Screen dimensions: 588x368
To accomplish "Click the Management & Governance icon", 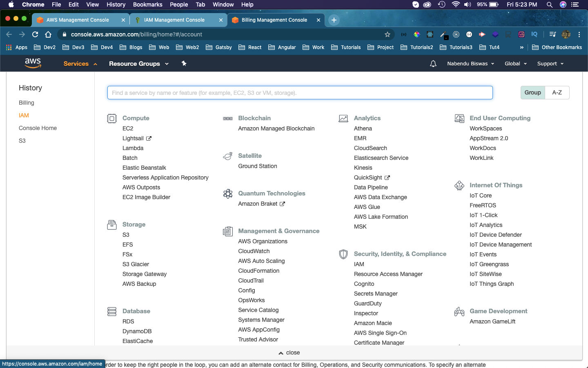I will click(228, 231).
